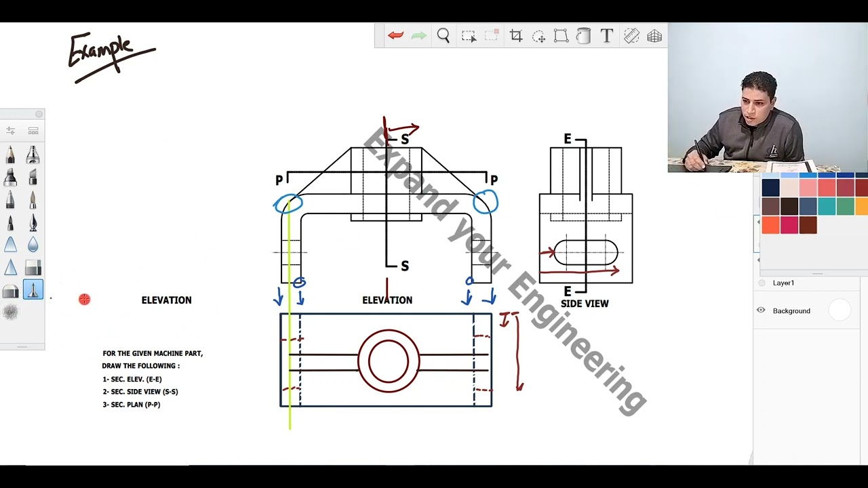This screenshot has width=868, height=488.
Task: Open the Ruler guide tool
Action: click(x=631, y=36)
